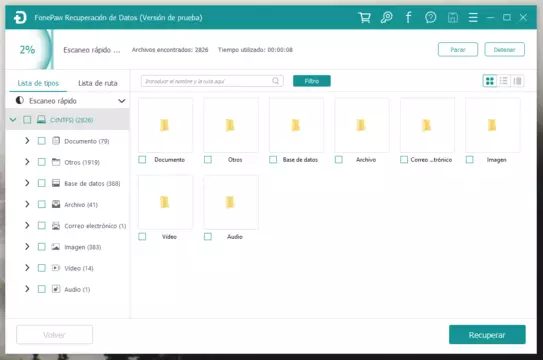
Task: Click the Otros folder icon in tree
Action: pos(56,162)
